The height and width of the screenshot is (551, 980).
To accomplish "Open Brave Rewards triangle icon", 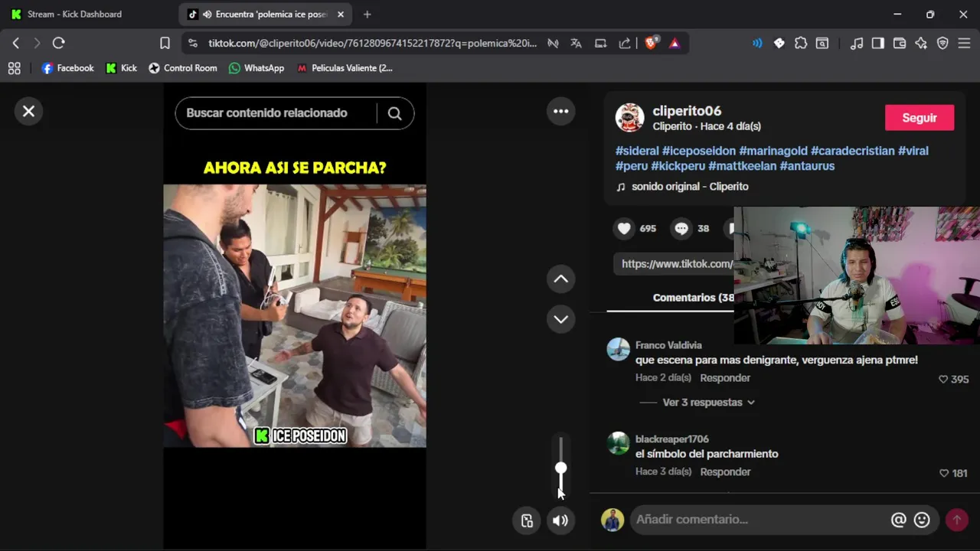I will click(675, 44).
